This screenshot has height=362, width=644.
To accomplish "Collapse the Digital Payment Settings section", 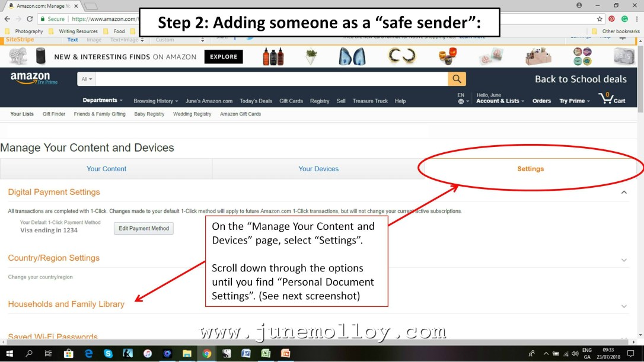I will point(624,192).
